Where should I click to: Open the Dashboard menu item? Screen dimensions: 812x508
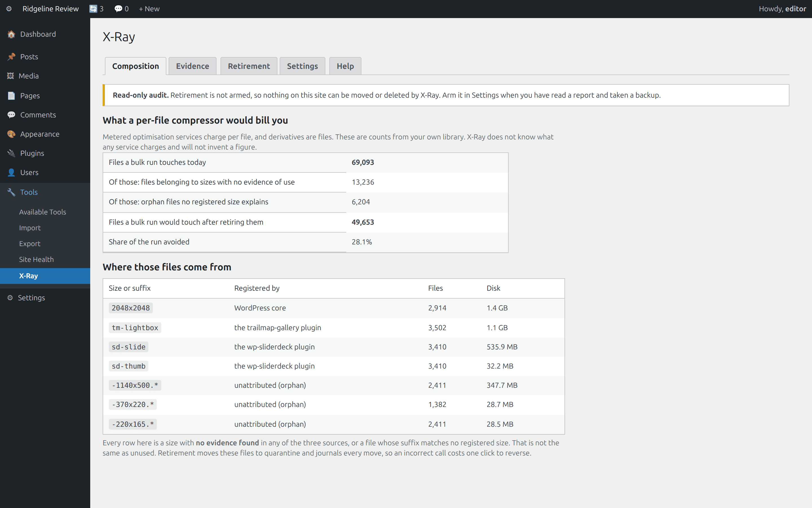(38, 34)
